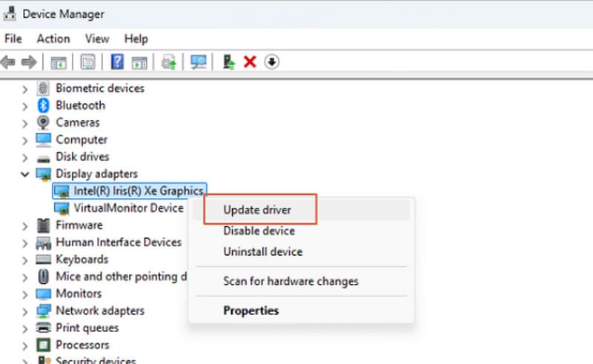Expand the Biometric devices category
Viewport: 593px width, 364px height.
click(x=25, y=88)
